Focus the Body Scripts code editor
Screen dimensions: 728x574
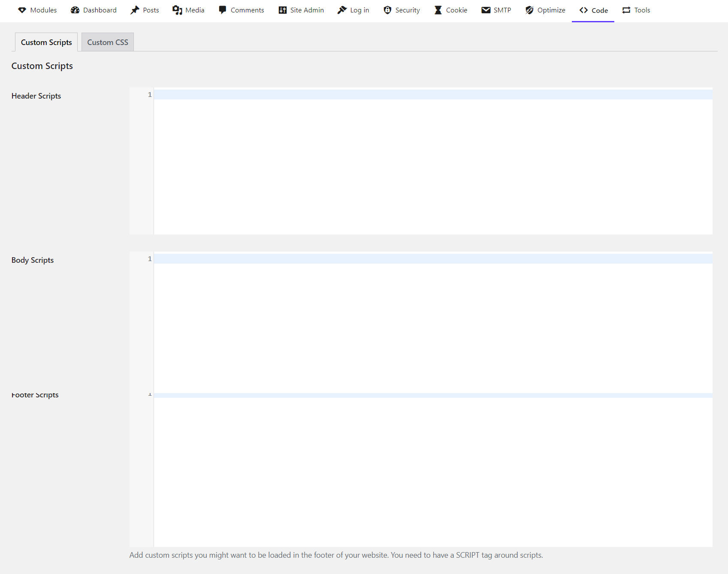[432, 322]
